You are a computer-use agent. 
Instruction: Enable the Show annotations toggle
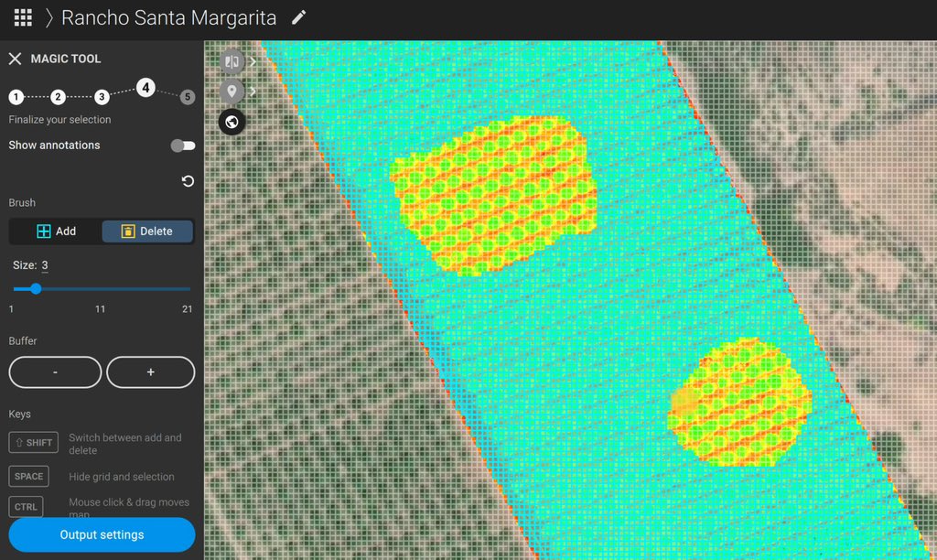click(181, 145)
